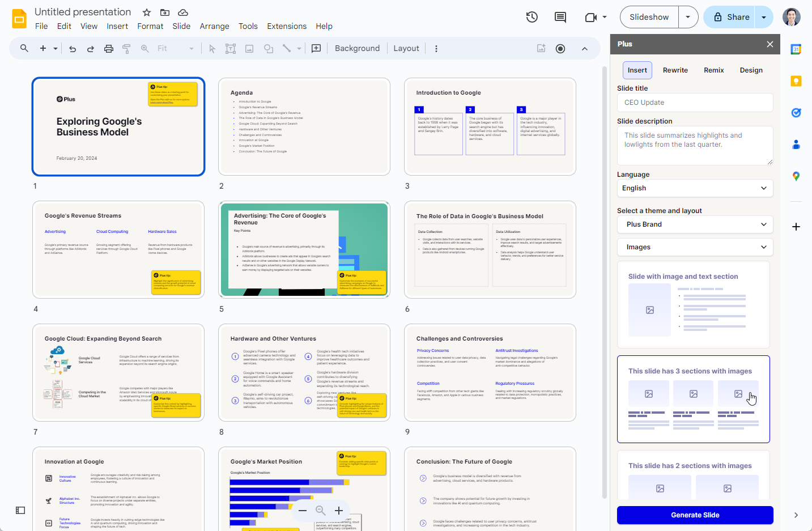Insert a text box
The height and width of the screenshot is (531, 812).
coord(231,49)
